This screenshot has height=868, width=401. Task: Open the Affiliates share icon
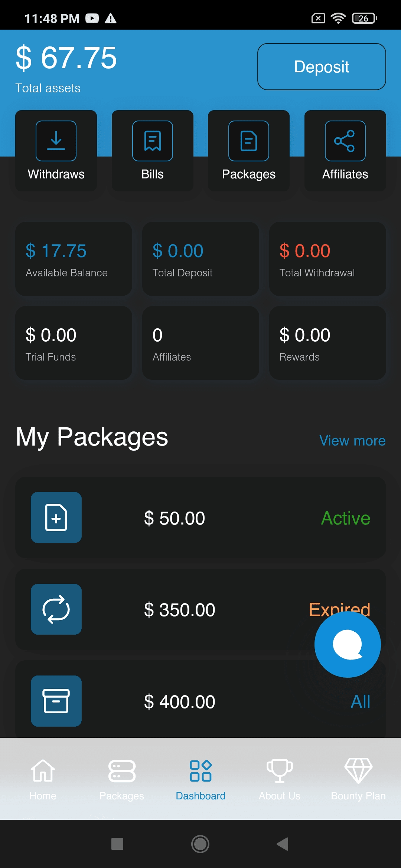[x=345, y=141]
